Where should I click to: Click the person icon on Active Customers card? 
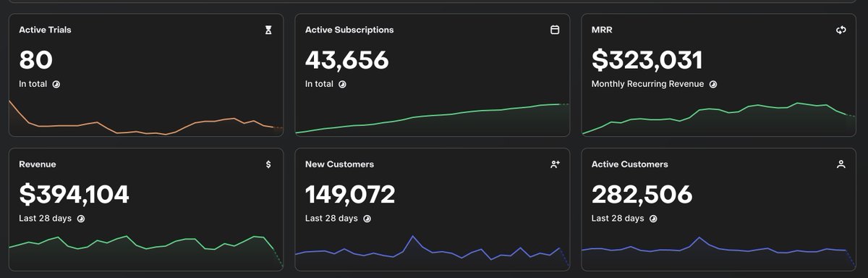(841, 164)
